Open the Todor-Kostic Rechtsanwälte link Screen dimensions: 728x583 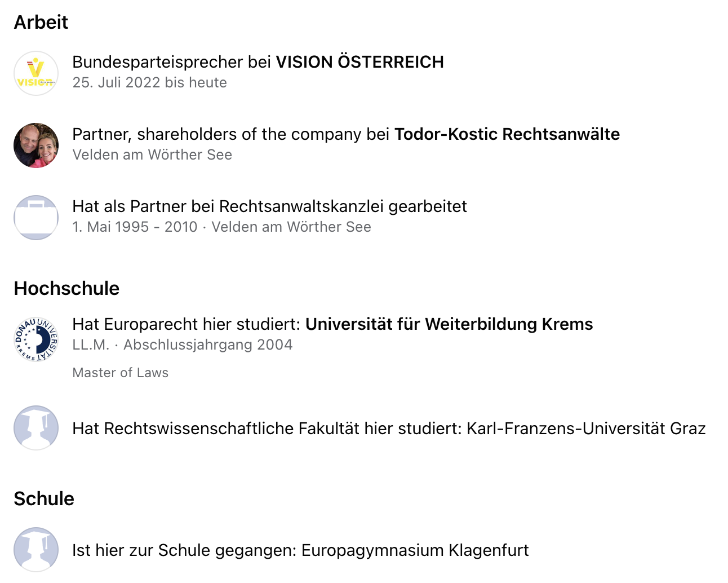click(x=507, y=134)
